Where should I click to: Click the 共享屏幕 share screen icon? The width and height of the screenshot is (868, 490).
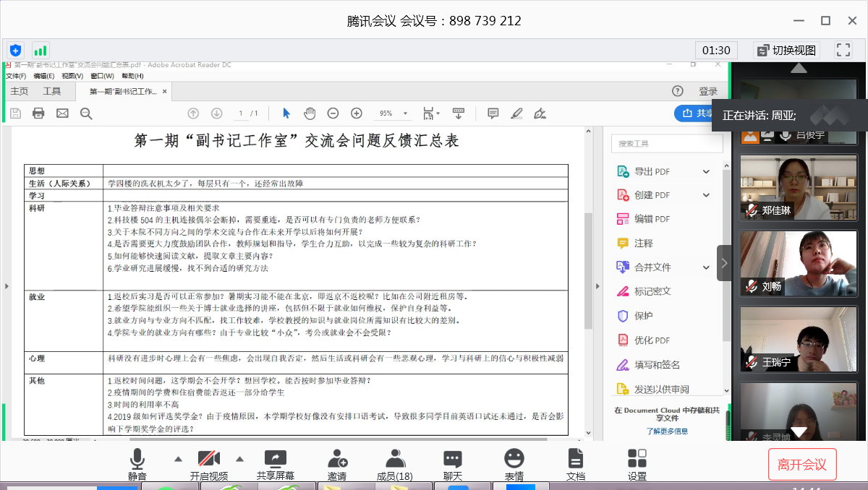(x=275, y=463)
